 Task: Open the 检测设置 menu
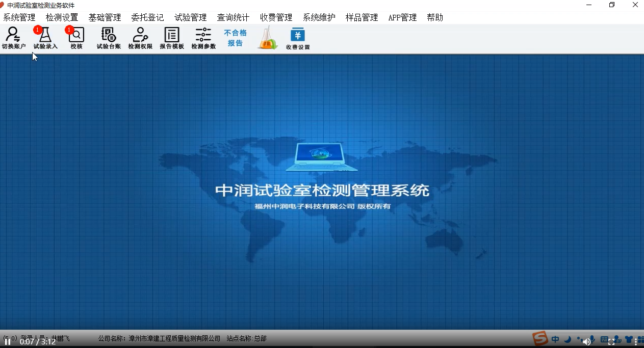click(62, 17)
